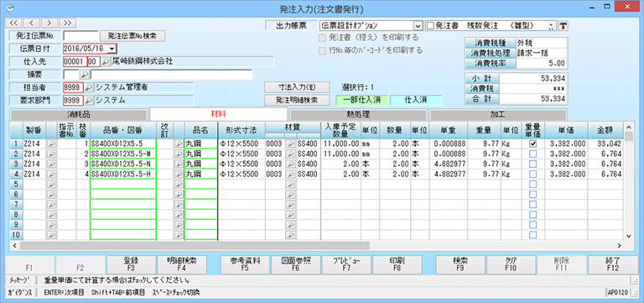
Task: Click the 摘要 text input field
Action: point(171,75)
